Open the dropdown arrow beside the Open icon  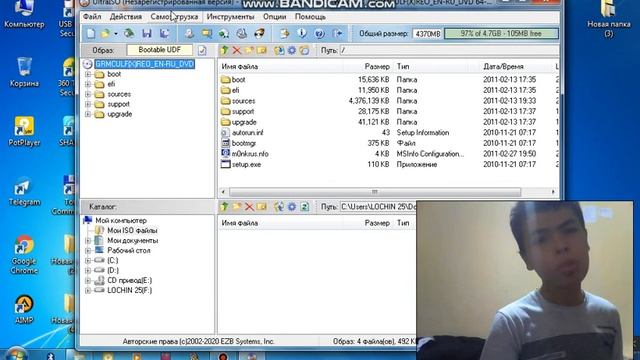116,34
